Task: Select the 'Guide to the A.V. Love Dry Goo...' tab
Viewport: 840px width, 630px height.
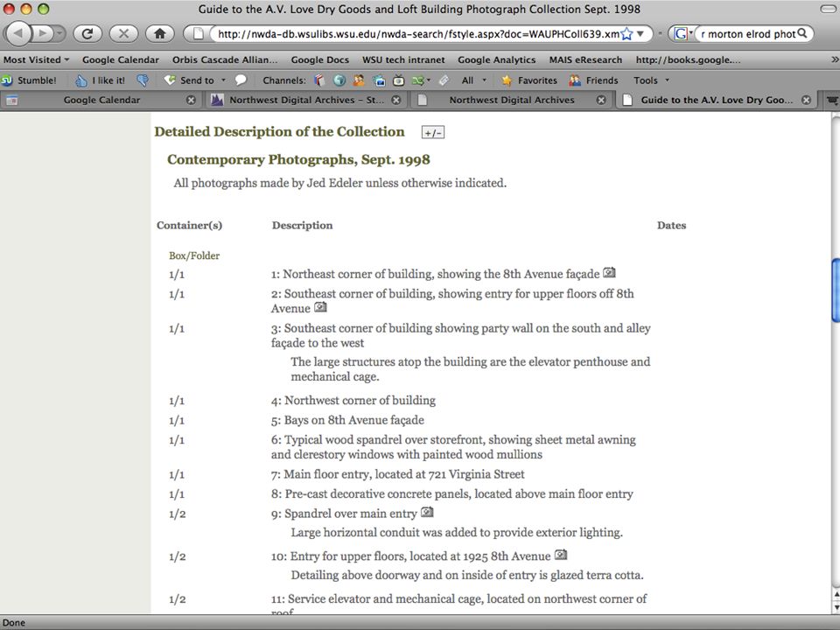Action: (x=717, y=100)
